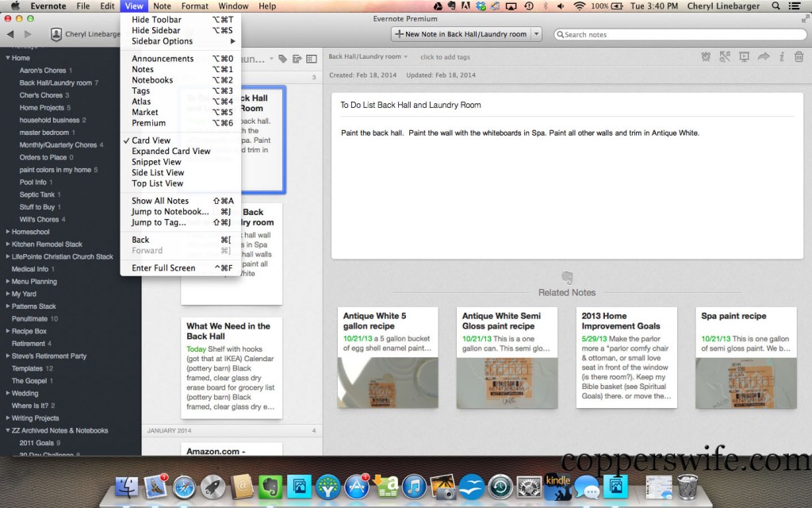This screenshot has width=812, height=508.
Task: Expand the Menu Planning stack
Action: click(8, 282)
